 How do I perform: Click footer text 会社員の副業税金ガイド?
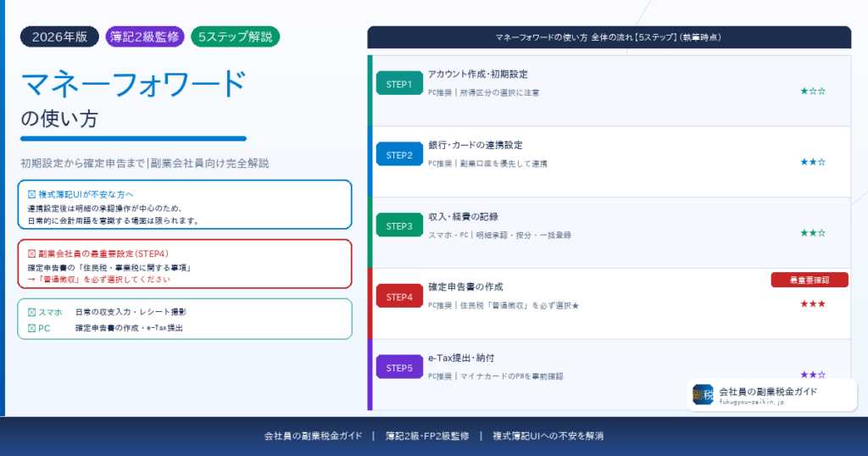coord(313,436)
